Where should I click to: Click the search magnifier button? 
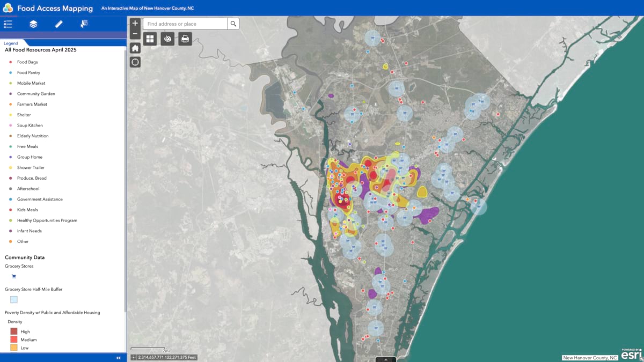[x=233, y=24]
